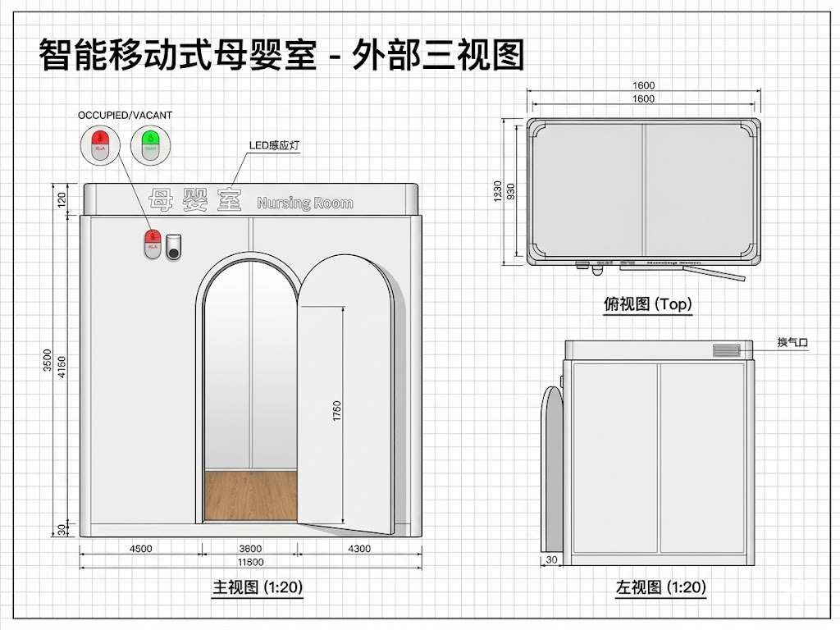Screen dimensions: 840x630
Task: Click the 30 dimension in left view
Action: tap(551, 559)
